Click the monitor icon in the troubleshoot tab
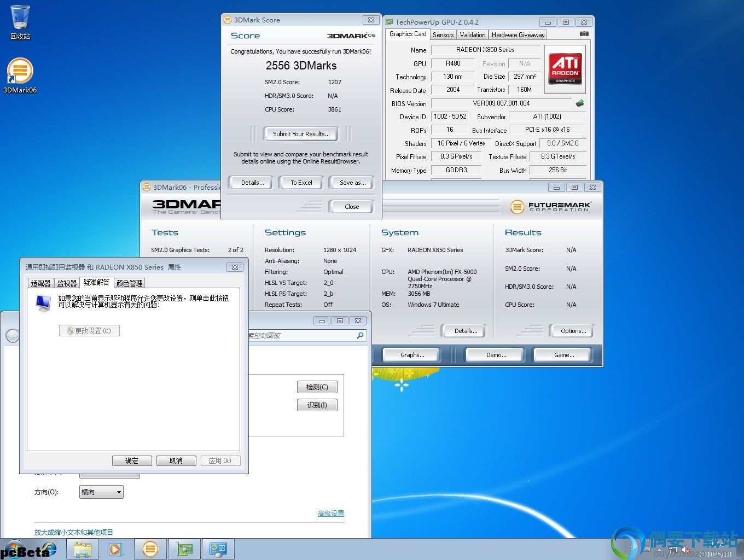Image resolution: width=744 pixels, height=560 pixels. pos(43,303)
